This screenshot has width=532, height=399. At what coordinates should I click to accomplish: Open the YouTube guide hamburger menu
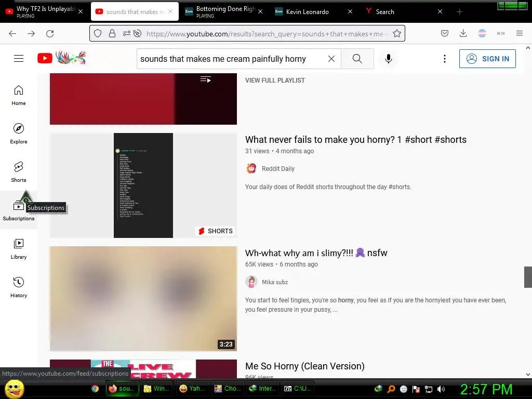(19, 58)
